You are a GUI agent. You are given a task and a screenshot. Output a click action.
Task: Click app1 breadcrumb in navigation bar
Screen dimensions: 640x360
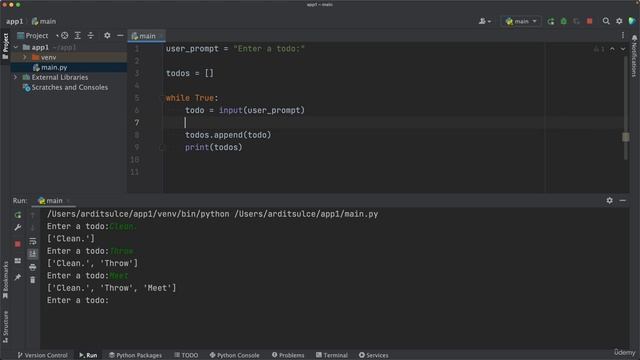14,21
